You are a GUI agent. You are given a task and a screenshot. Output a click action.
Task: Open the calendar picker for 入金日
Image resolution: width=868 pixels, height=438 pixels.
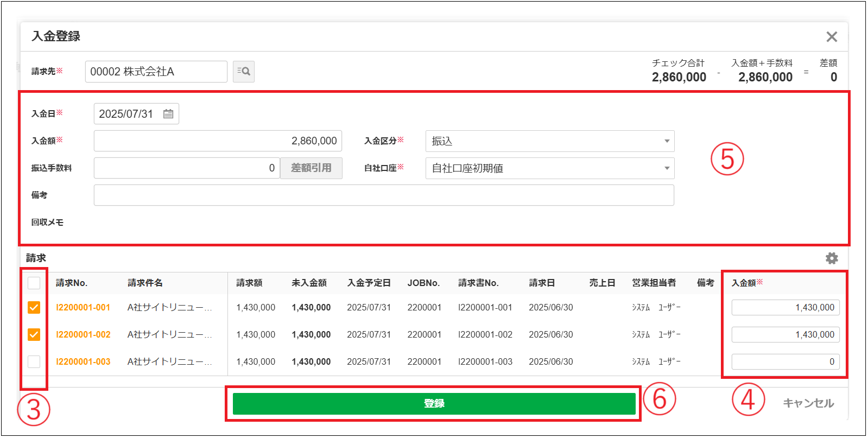click(168, 114)
